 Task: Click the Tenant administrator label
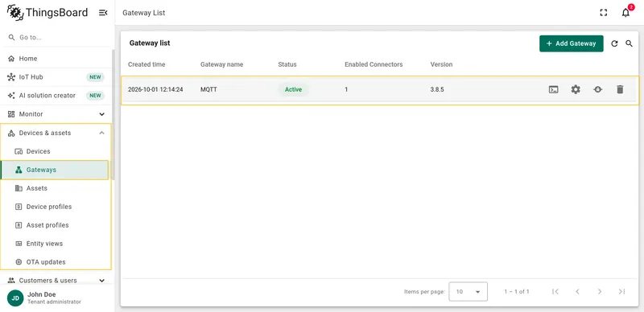pos(54,302)
